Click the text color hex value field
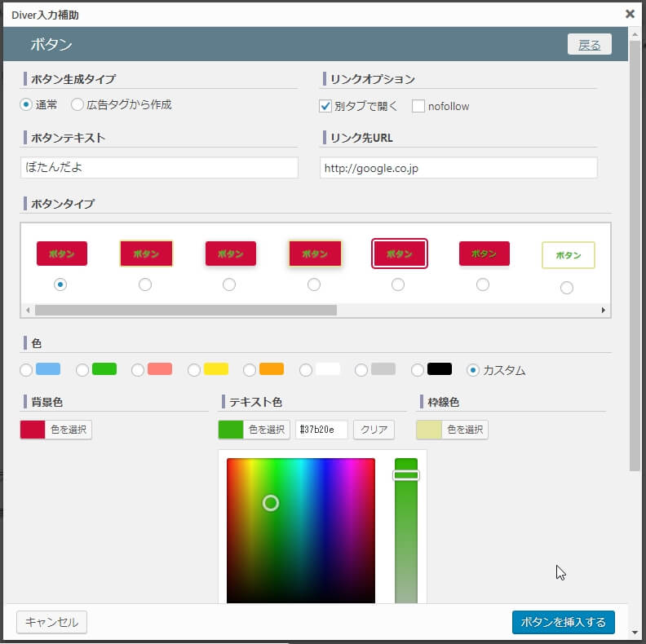 coord(321,430)
